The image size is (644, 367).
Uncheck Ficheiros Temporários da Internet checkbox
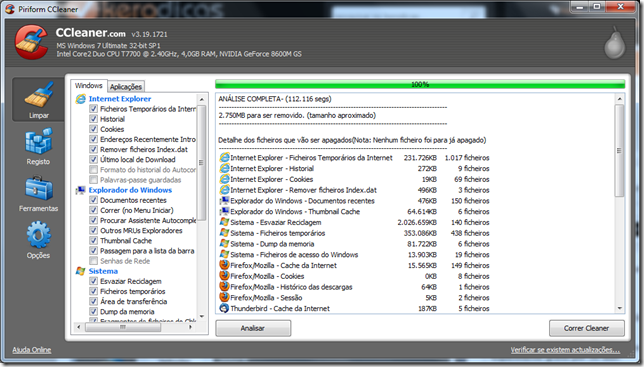tap(94, 109)
